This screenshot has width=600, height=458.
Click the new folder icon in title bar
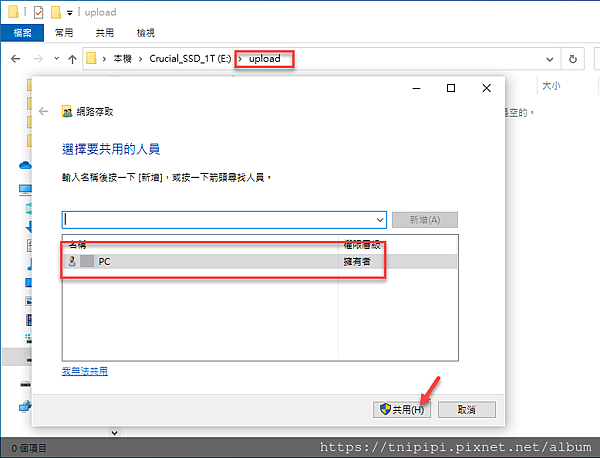[56, 12]
